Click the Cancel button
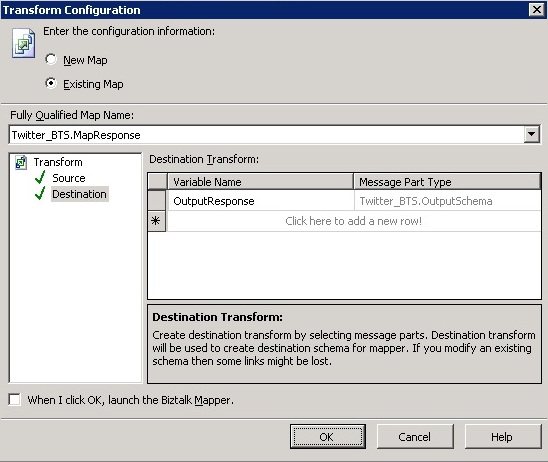548x462 pixels. (415, 436)
